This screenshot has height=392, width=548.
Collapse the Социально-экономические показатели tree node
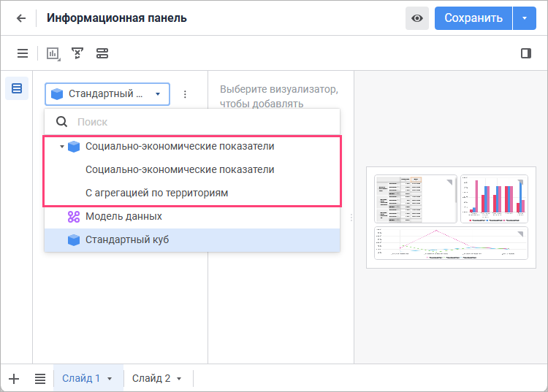(62, 147)
